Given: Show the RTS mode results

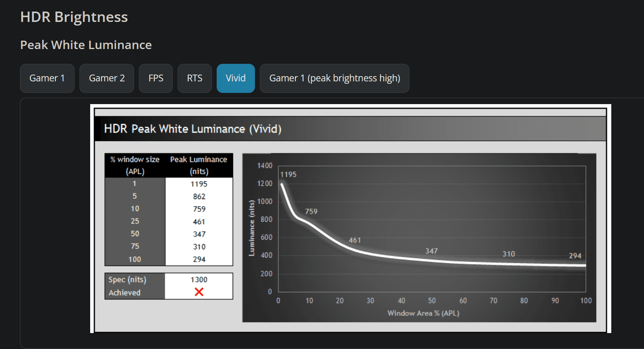Looking at the screenshot, I should point(195,78).
